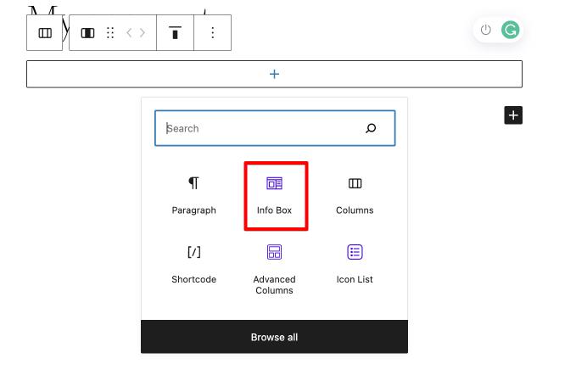
Task: Click the magnifying glass search icon
Action: [371, 128]
